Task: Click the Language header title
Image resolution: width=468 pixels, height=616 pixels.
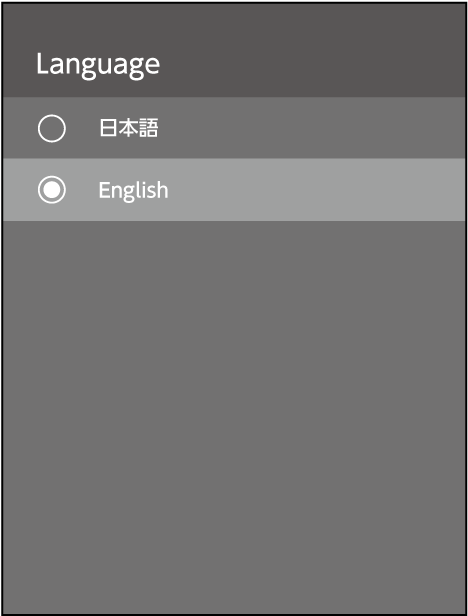Action: pyautogui.click(x=98, y=64)
